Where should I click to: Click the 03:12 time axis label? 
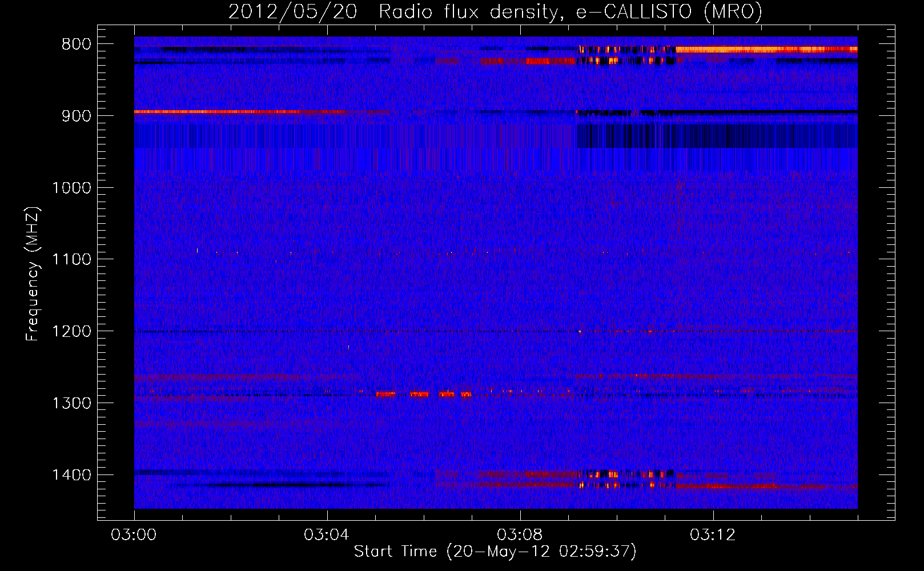[x=713, y=535]
